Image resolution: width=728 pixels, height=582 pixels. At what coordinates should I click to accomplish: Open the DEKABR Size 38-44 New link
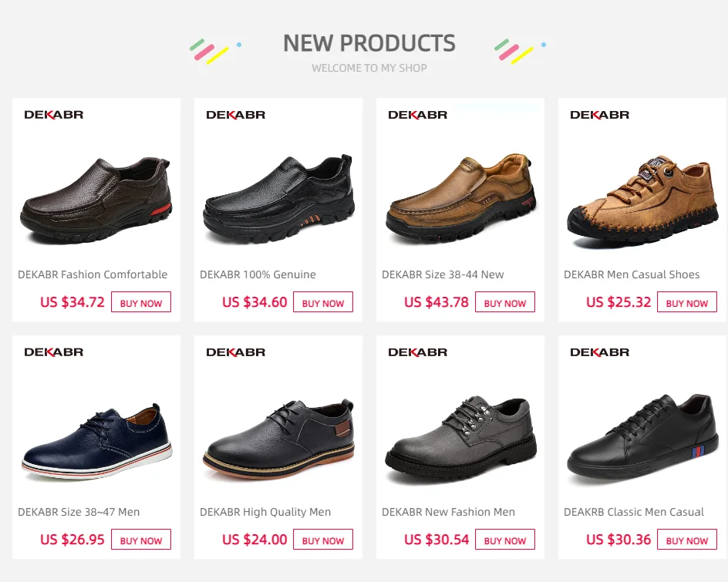[x=443, y=274]
